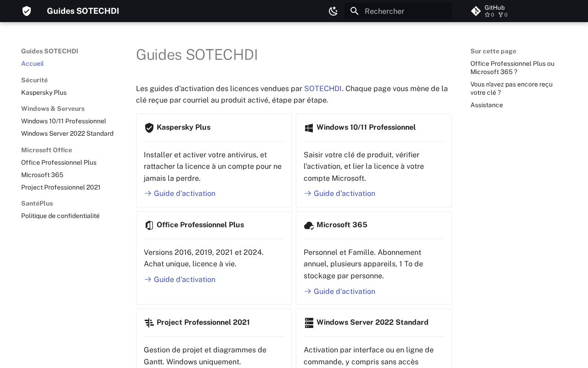Viewport: 588px width, 368px height.
Task: Open Microsoft 365 in the sidebar
Action: 42,175
